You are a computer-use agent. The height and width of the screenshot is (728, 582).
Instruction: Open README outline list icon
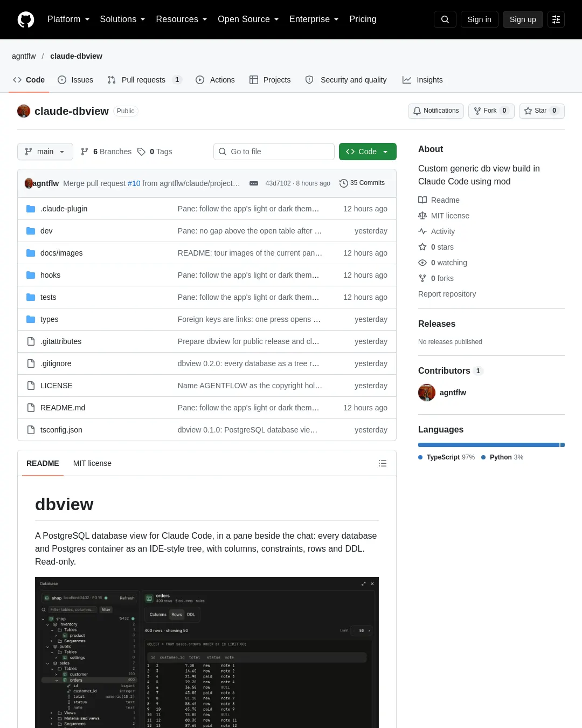383,463
